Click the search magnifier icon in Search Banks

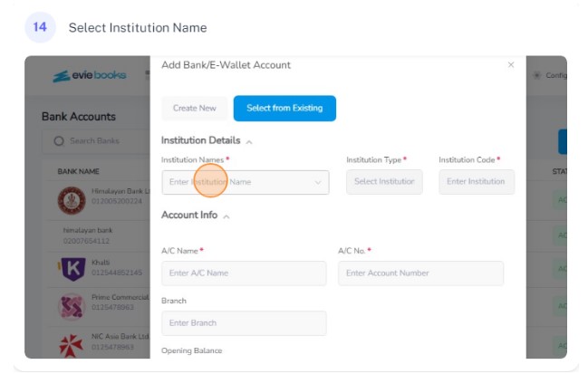click(59, 141)
